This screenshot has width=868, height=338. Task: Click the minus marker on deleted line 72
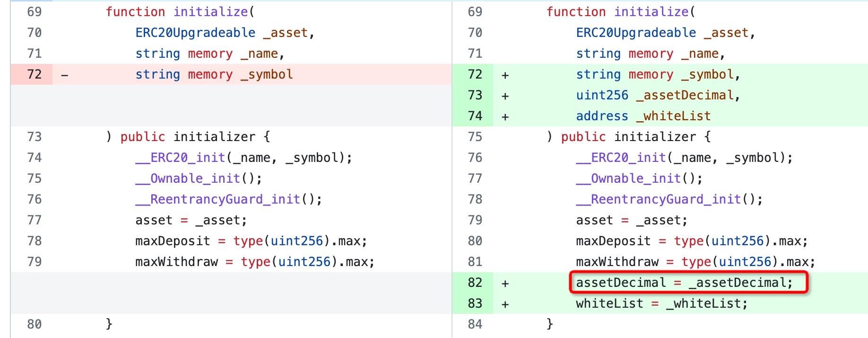coord(65,75)
